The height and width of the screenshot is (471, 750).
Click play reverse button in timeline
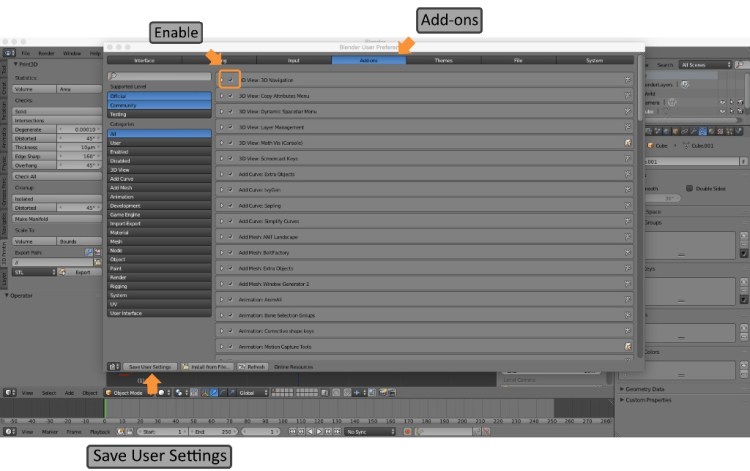(x=310, y=431)
